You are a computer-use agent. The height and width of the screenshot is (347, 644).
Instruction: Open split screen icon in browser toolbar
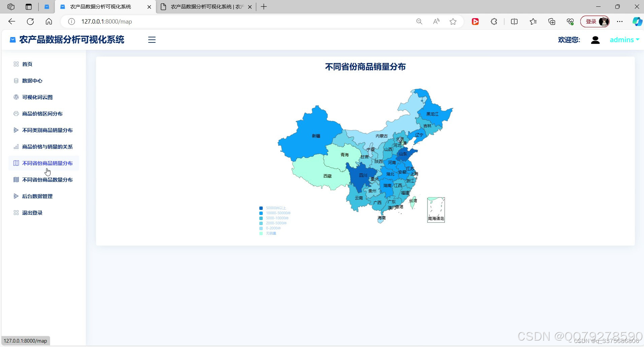click(514, 22)
